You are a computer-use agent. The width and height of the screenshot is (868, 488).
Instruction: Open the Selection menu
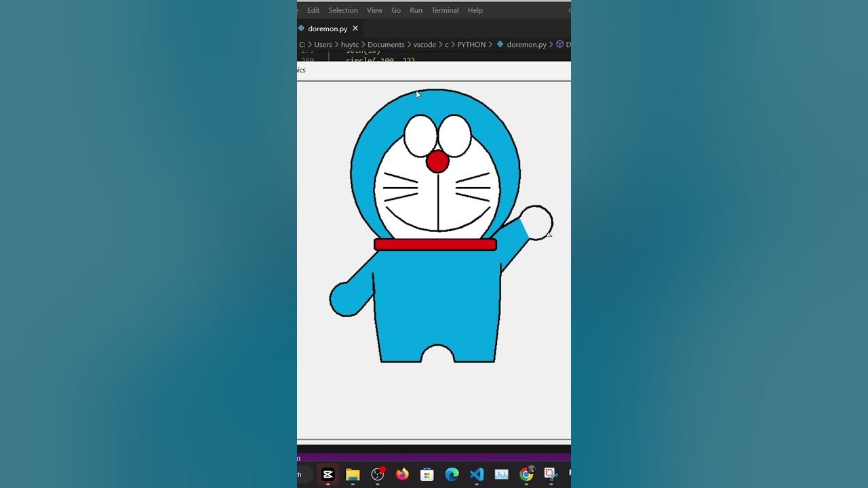[343, 10]
